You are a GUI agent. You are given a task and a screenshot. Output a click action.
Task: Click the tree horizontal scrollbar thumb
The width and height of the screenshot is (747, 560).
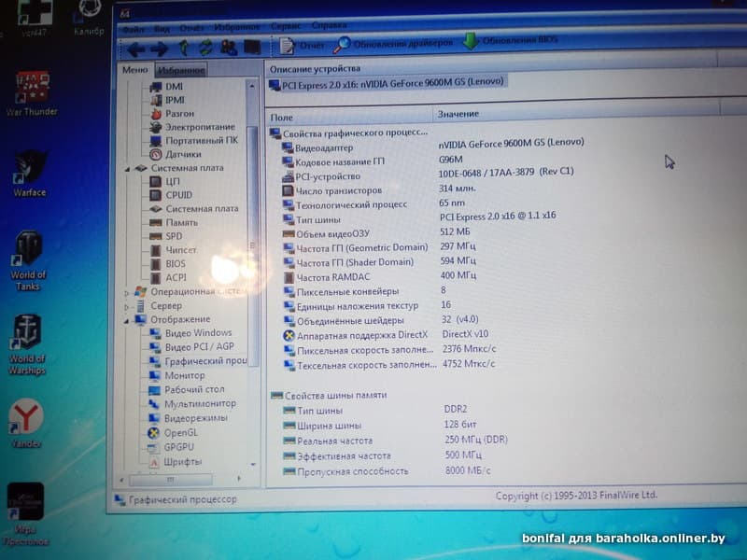(x=170, y=480)
